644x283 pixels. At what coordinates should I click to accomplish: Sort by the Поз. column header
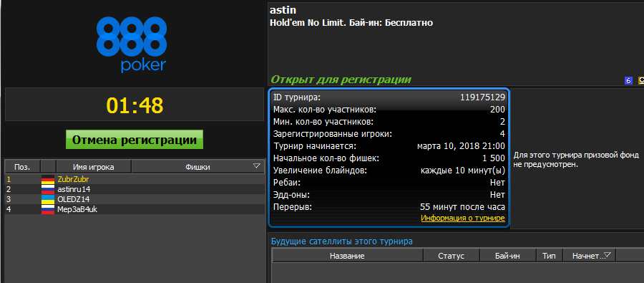point(23,167)
